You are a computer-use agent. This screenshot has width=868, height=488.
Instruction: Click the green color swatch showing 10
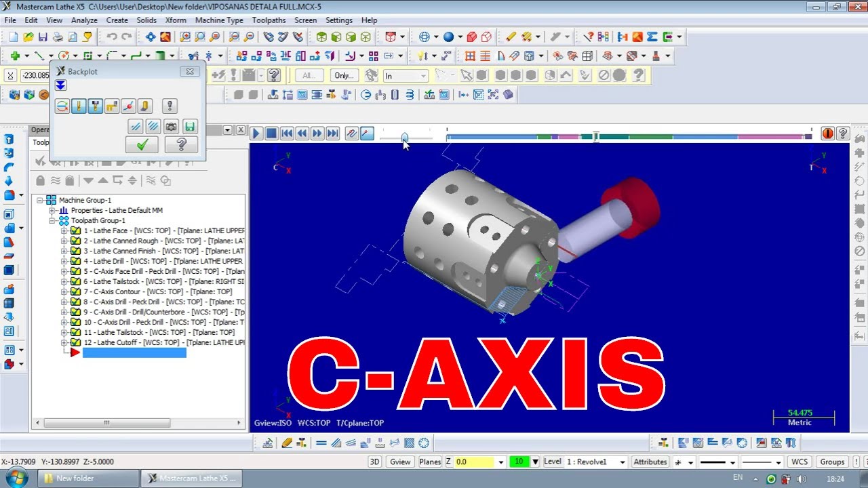pyautogui.click(x=519, y=462)
